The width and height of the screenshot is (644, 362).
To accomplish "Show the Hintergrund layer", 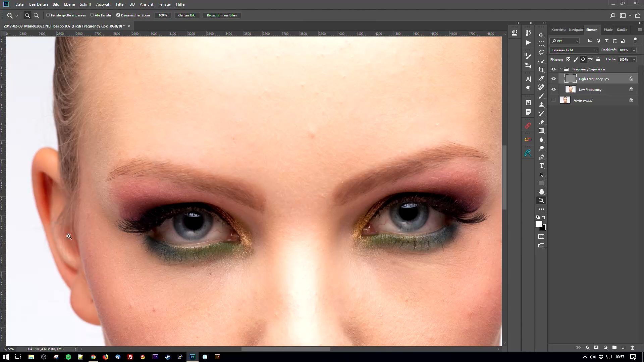I will [x=553, y=100].
